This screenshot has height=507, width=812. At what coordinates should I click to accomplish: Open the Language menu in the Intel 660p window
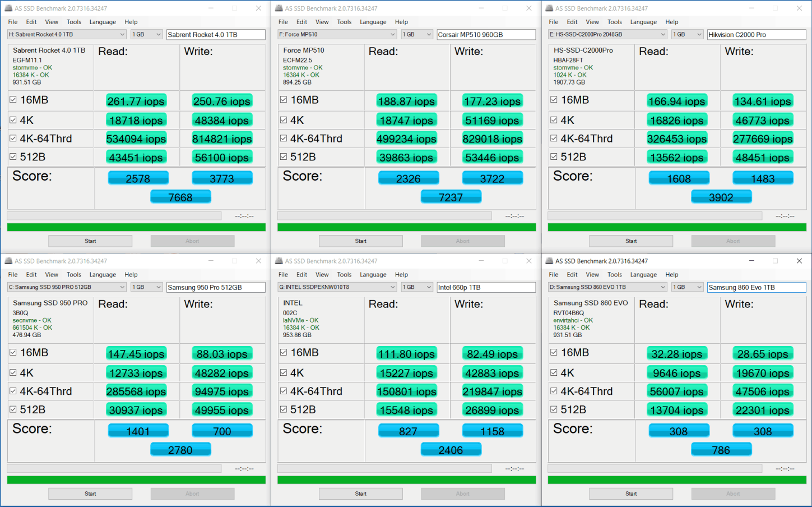click(x=373, y=275)
